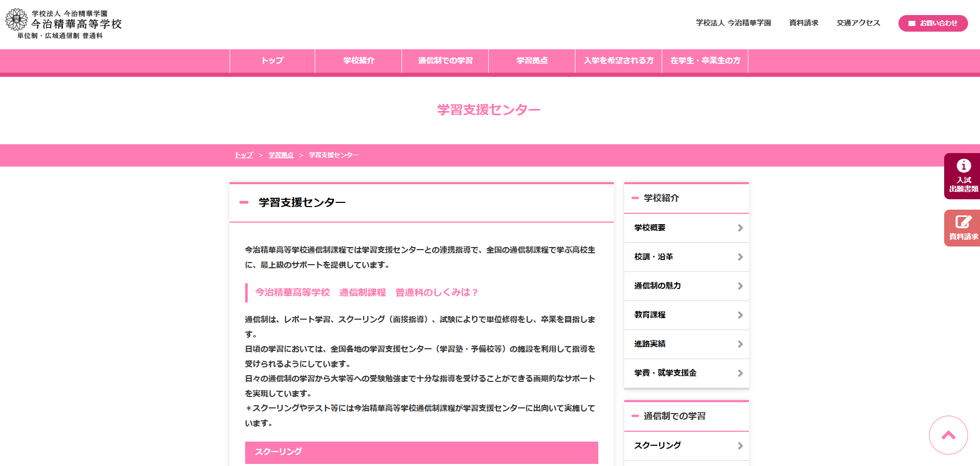Image resolution: width=980 pixels, height=466 pixels.
Task: Click the scroll-to-top arrow circle
Action: pos(948,435)
